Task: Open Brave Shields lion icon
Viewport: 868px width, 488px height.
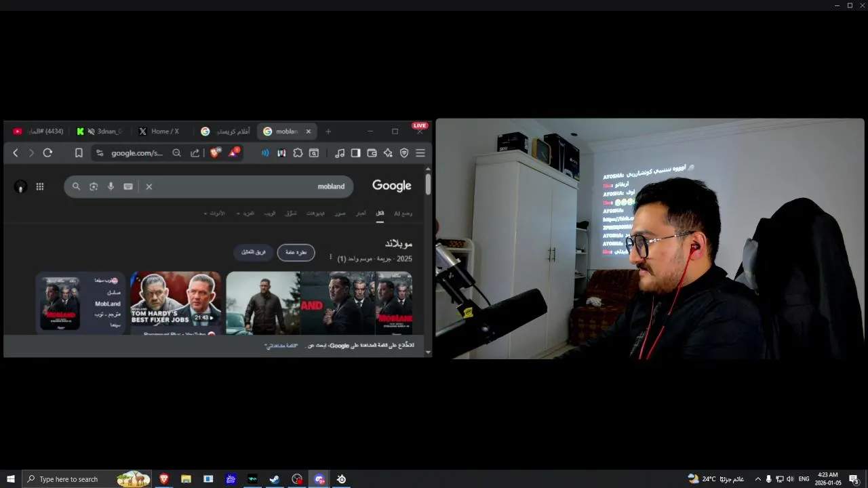Action: tap(215, 153)
